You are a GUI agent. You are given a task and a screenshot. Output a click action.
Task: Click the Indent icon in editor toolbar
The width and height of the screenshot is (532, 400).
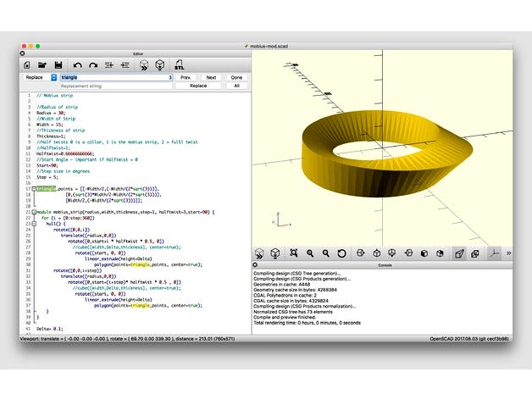(125, 65)
